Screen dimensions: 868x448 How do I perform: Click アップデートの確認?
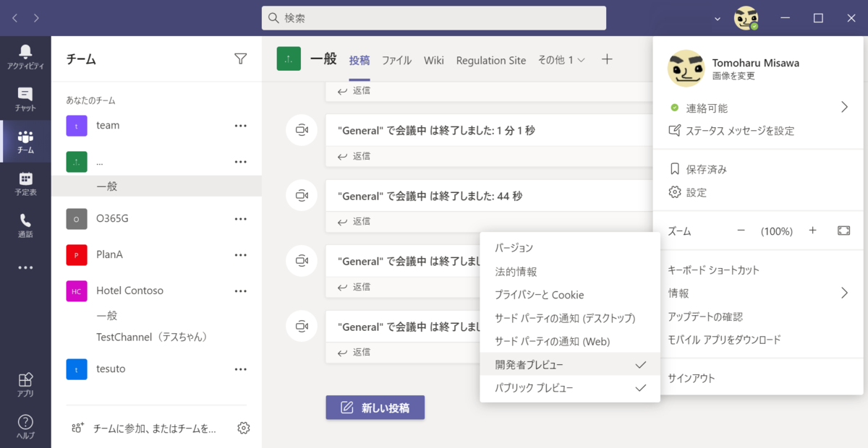[705, 316]
